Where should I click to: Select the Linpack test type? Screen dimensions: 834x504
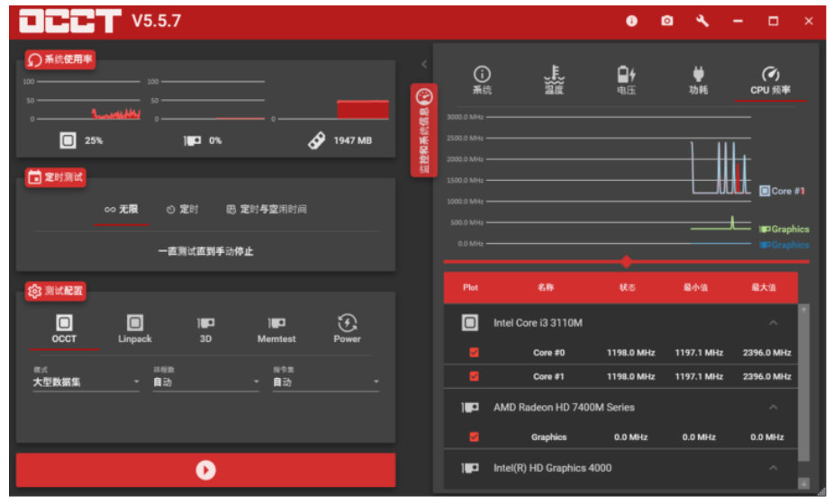134,328
